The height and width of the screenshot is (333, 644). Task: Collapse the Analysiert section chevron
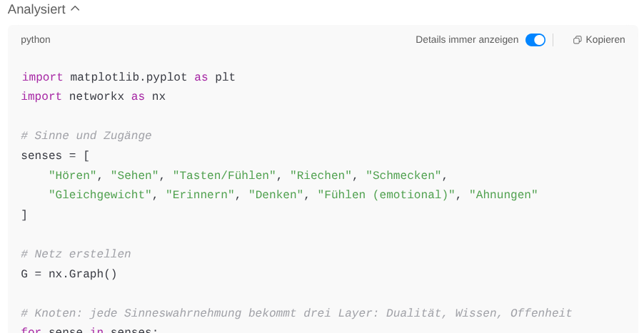click(x=75, y=9)
